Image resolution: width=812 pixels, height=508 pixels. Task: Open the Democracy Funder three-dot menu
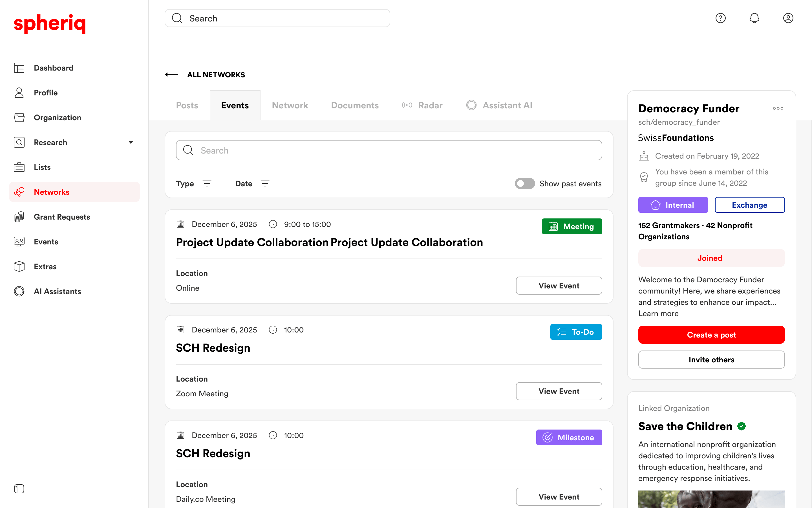tap(778, 109)
